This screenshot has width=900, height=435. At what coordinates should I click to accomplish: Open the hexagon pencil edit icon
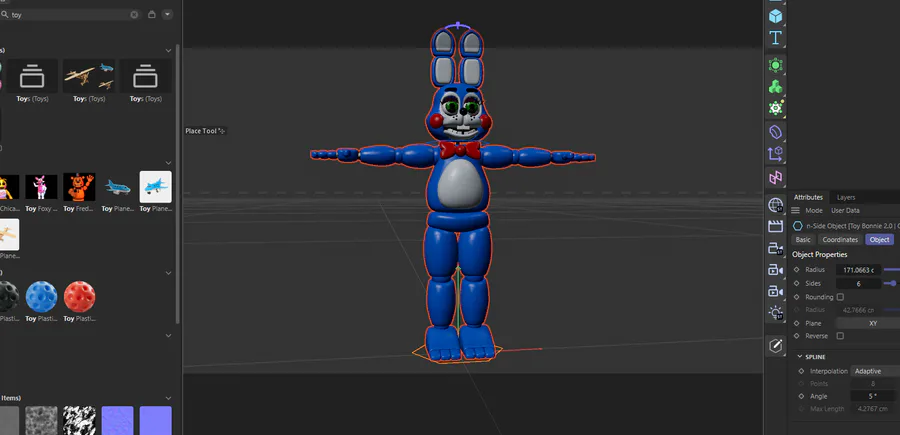[775, 345]
